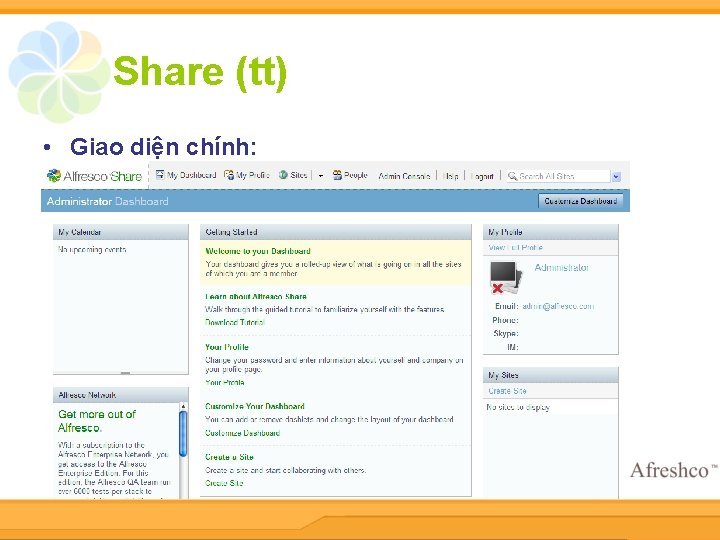Image resolution: width=720 pixels, height=540 pixels.
Task: Click the Sites globe icon
Action: pos(283,175)
